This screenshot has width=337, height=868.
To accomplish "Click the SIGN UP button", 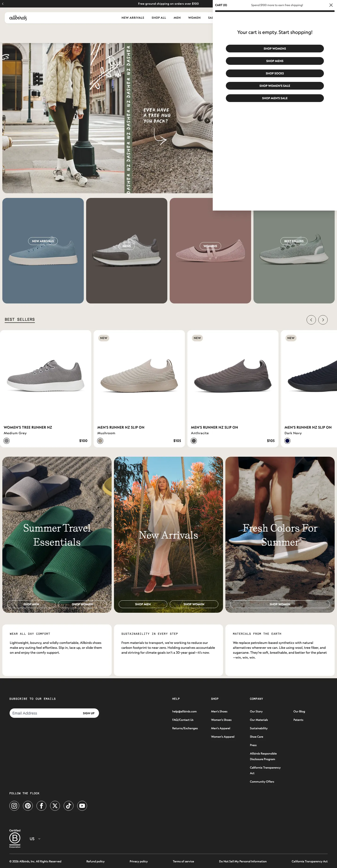I will (89, 713).
